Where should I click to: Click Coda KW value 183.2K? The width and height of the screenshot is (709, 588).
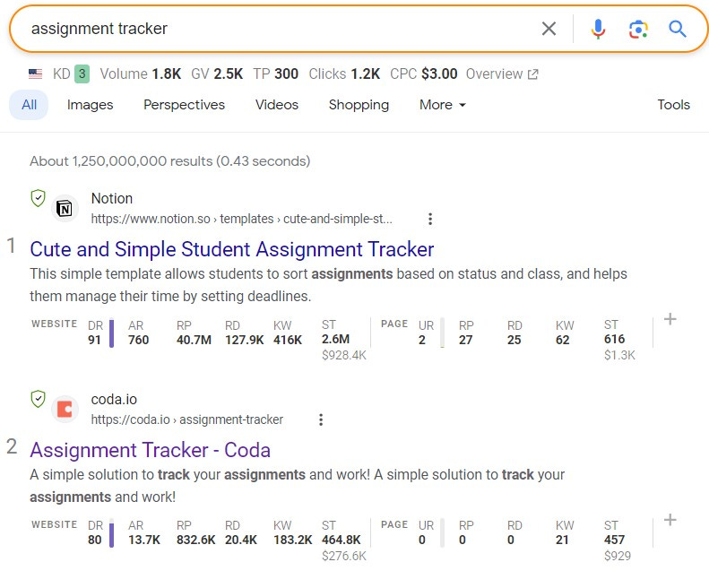(x=292, y=540)
